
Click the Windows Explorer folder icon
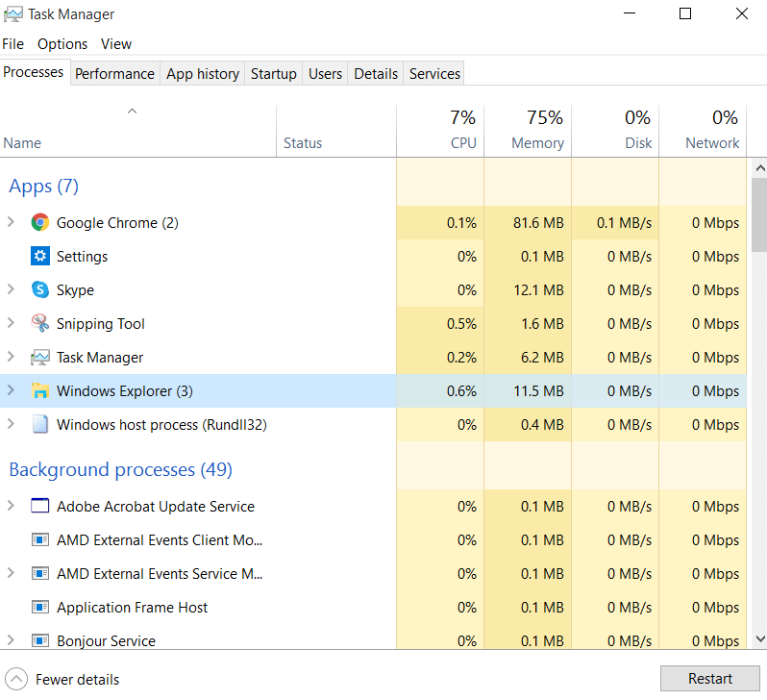39,391
